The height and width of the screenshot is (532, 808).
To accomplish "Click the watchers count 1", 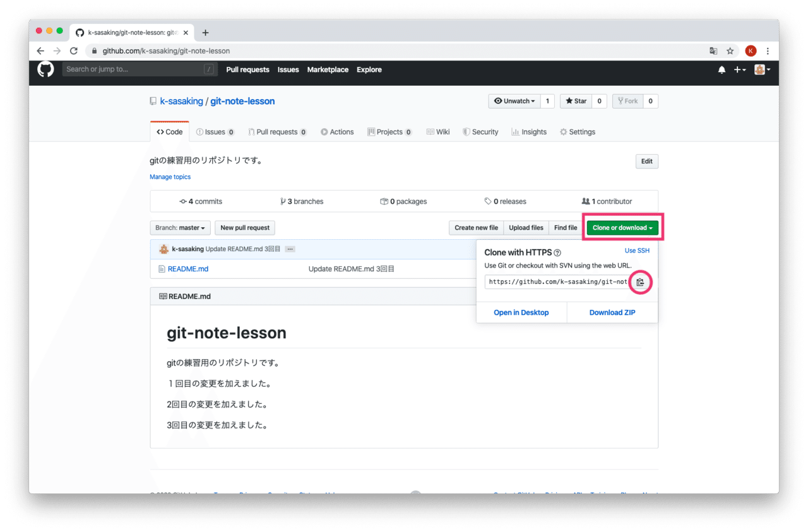I will point(548,101).
